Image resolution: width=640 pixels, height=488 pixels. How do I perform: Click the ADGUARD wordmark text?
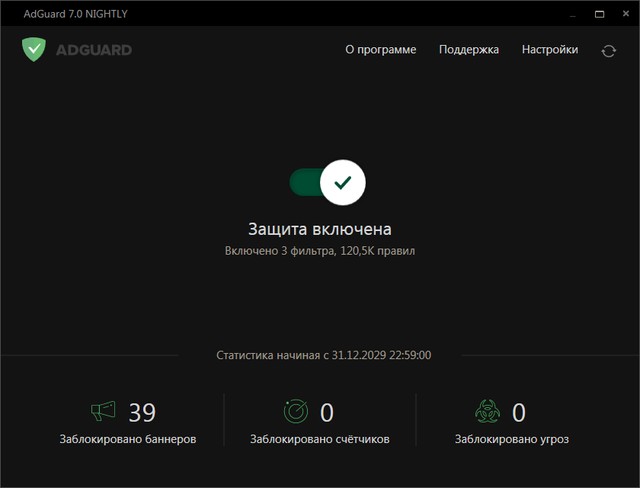[94, 50]
